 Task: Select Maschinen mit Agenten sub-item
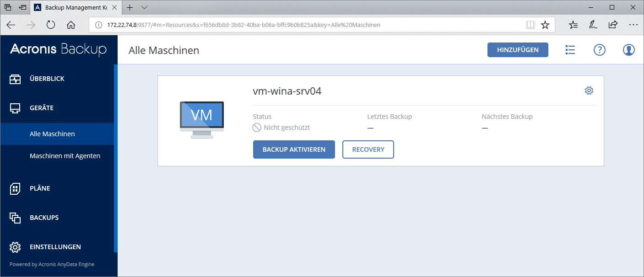(65, 156)
